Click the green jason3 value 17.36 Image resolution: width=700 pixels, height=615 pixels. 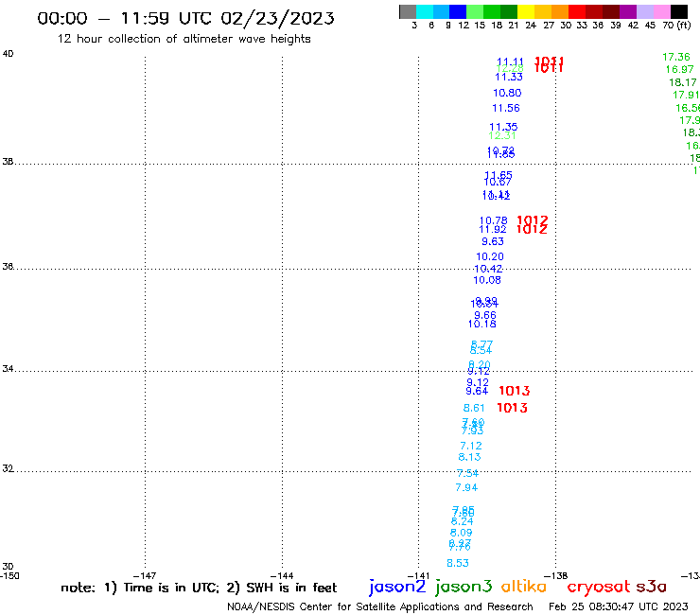pyautogui.click(x=676, y=57)
